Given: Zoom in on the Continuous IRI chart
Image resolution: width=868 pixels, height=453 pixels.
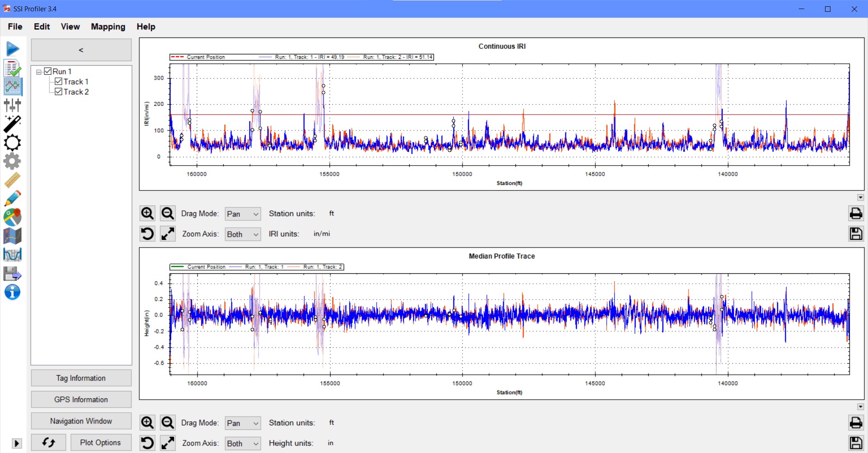Looking at the screenshot, I should [147, 213].
